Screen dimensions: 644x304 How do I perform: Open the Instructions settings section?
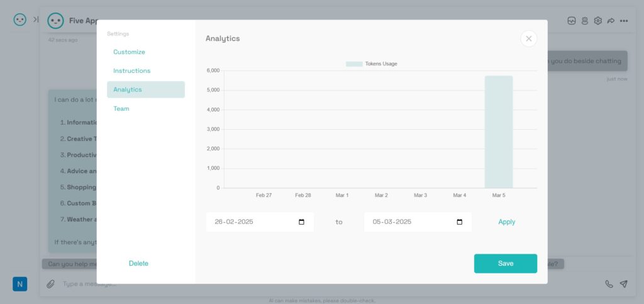click(132, 70)
